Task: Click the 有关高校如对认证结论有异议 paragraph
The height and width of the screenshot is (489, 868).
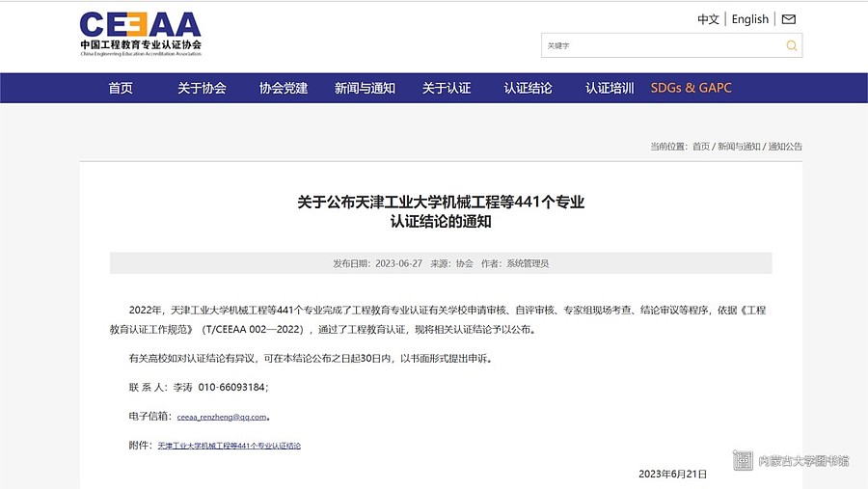Action: pos(311,358)
